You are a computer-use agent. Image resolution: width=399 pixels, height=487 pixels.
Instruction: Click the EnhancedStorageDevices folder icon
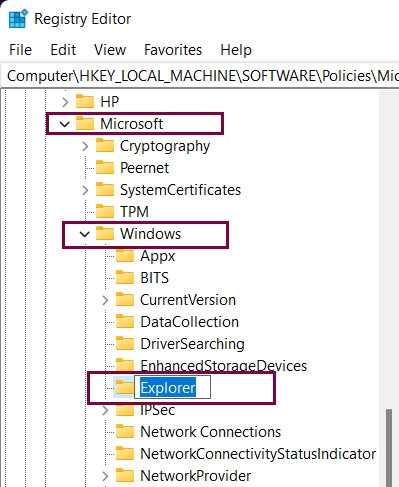click(125, 365)
